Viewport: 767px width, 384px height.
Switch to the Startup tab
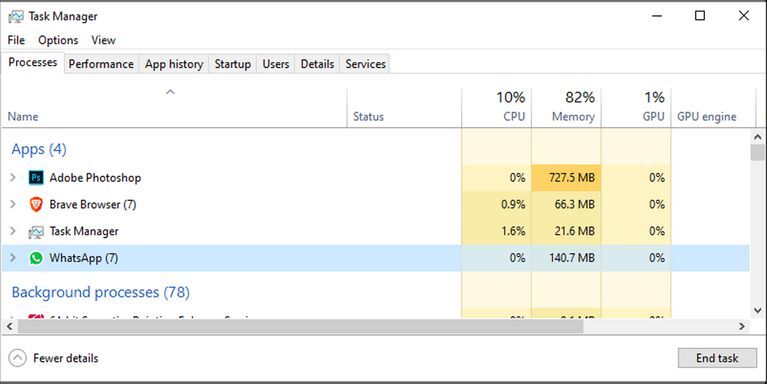(232, 64)
